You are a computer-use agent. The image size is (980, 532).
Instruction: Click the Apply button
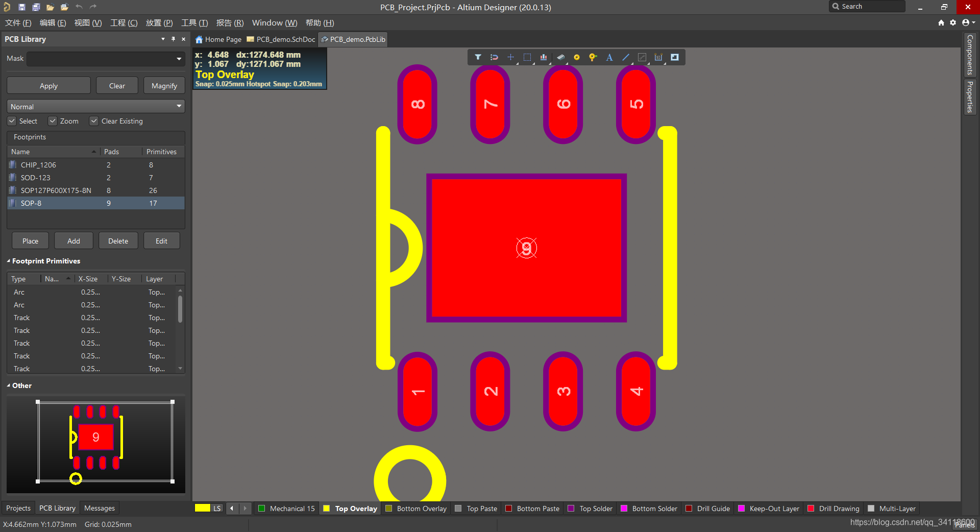tap(48, 86)
